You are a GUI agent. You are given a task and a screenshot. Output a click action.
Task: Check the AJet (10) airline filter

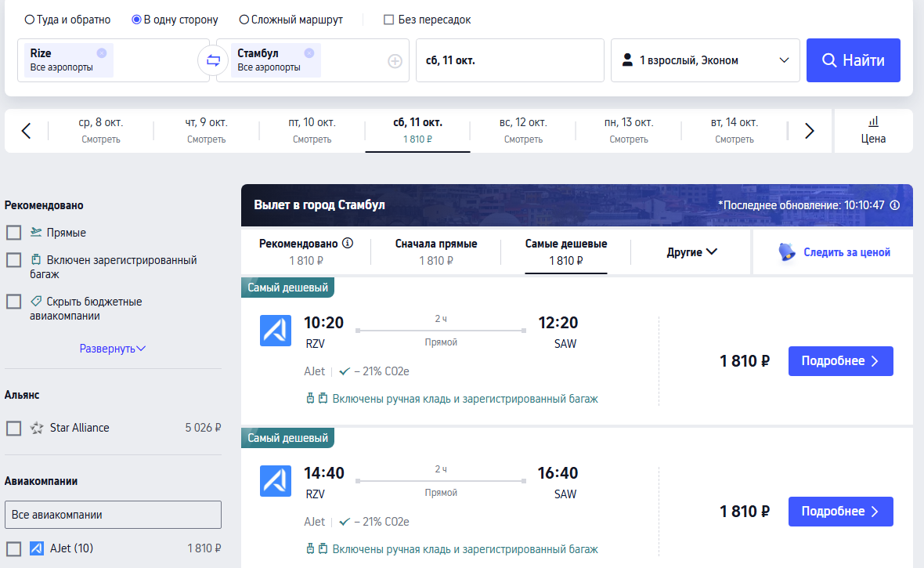click(13, 548)
